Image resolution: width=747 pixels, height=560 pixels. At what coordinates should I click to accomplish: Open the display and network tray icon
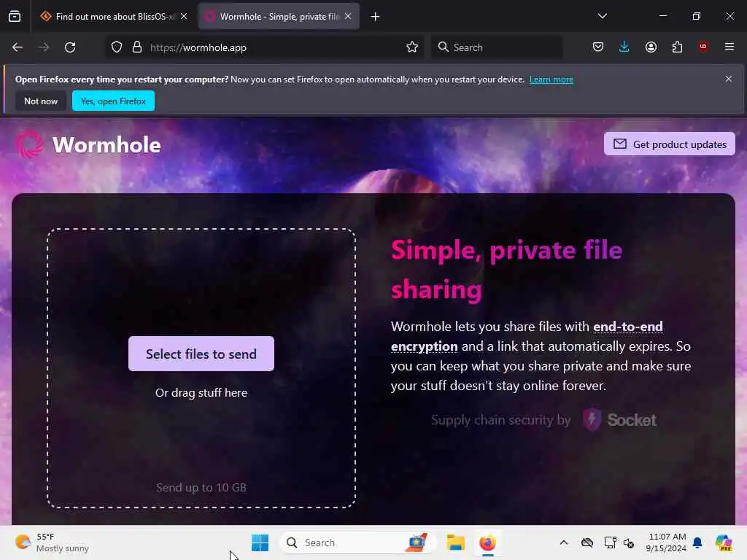(610, 542)
